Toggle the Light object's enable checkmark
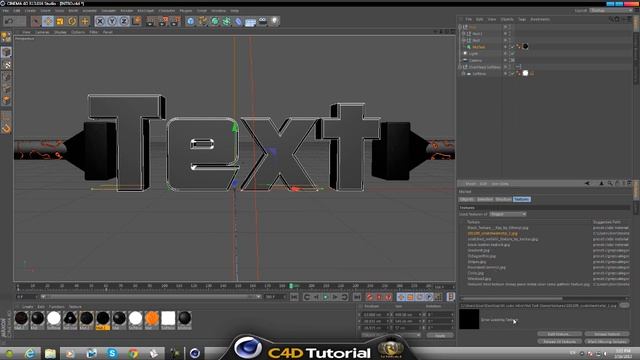This screenshot has height=360, width=640. 512,53
